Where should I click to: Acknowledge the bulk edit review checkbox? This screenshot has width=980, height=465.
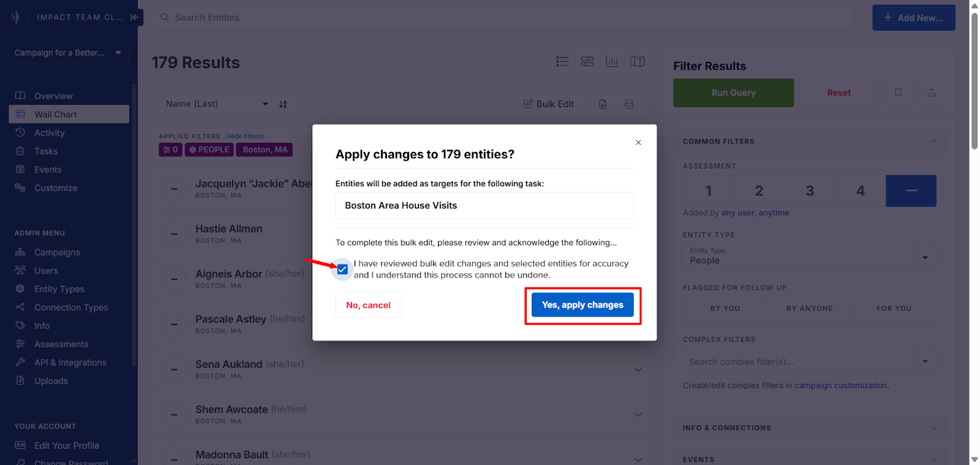342,270
